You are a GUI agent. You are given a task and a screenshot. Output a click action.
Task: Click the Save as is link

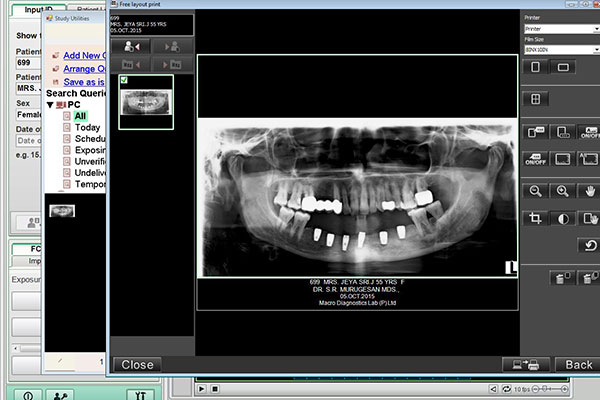tap(84, 82)
